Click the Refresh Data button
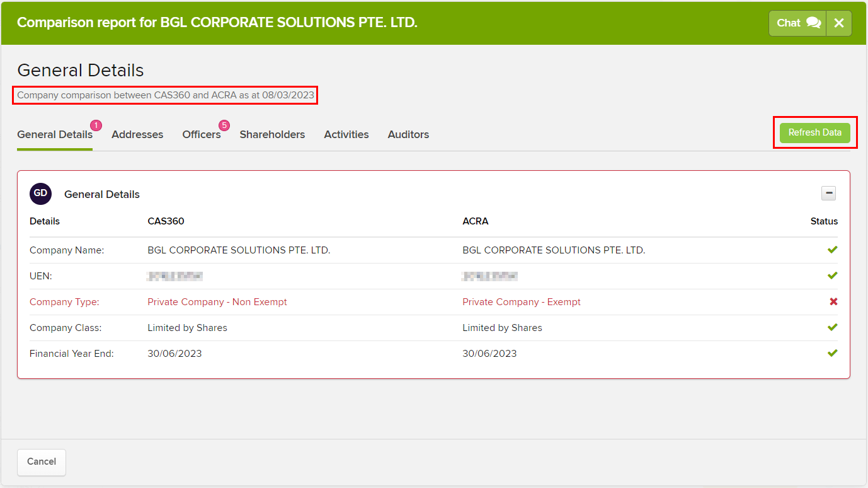Viewport: 868px width, 488px height. [814, 132]
